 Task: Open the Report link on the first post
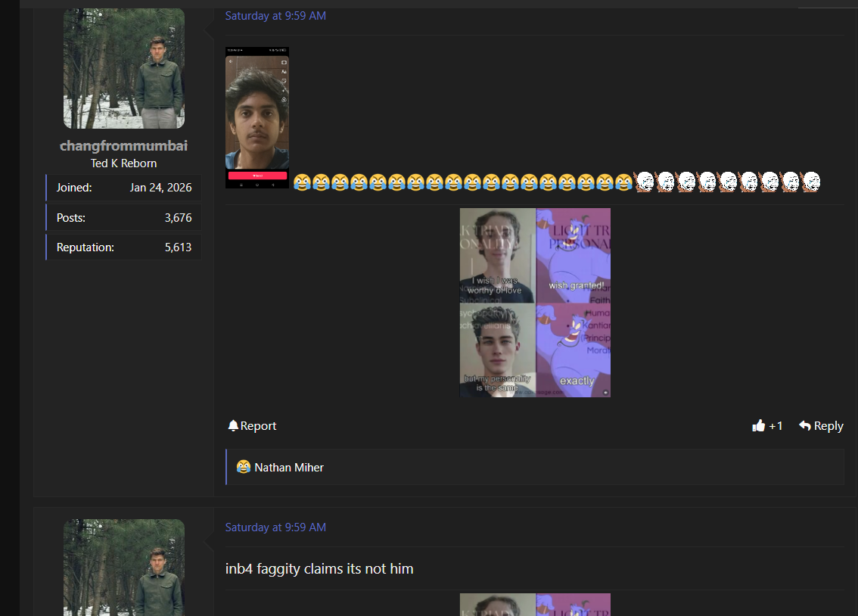[252, 425]
